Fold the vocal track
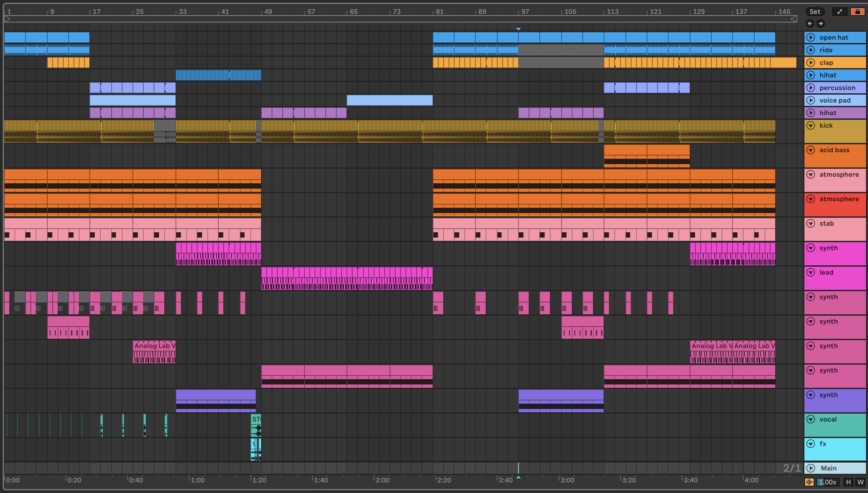Viewport: 868px width, 493px height. click(810, 419)
